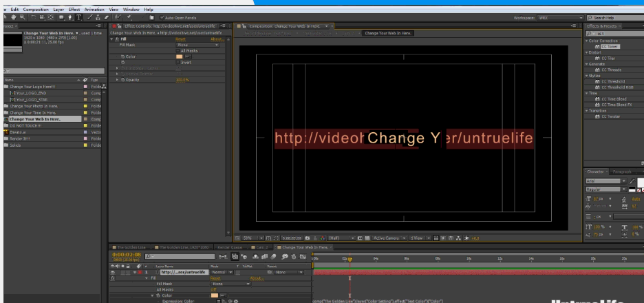Open the 1 View layout dropdown

[419, 238]
